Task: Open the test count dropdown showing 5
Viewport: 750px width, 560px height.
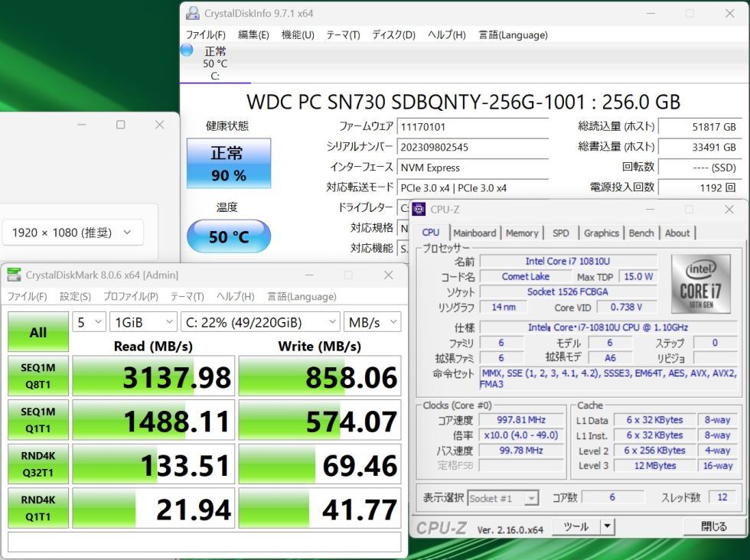Action: (x=88, y=322)
